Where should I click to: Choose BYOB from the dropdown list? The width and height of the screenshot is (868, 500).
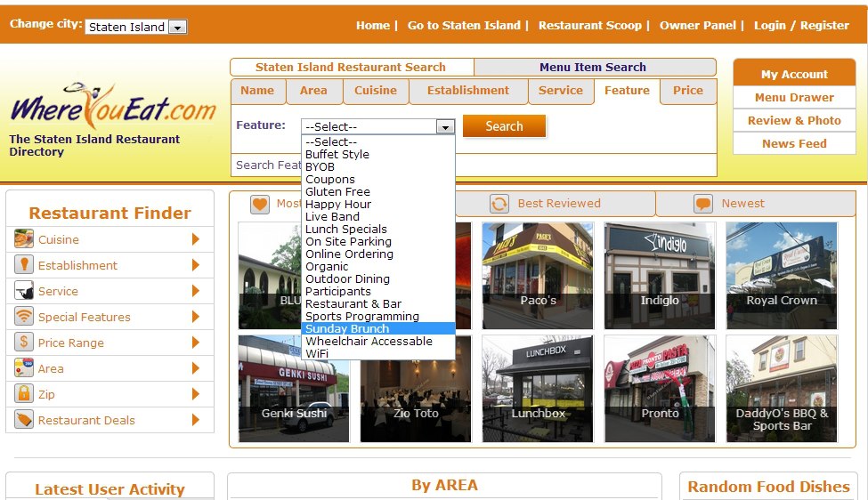pos(378,166)
